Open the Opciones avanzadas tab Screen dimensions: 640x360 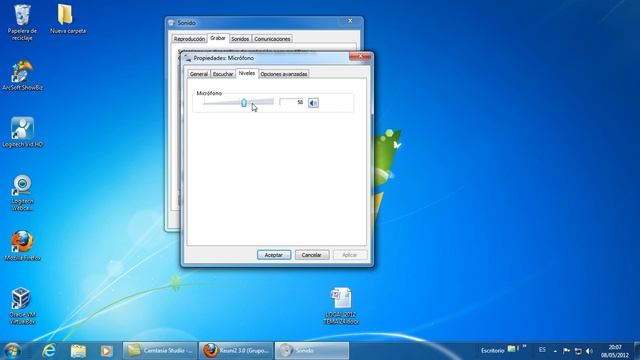click(284, 74)
